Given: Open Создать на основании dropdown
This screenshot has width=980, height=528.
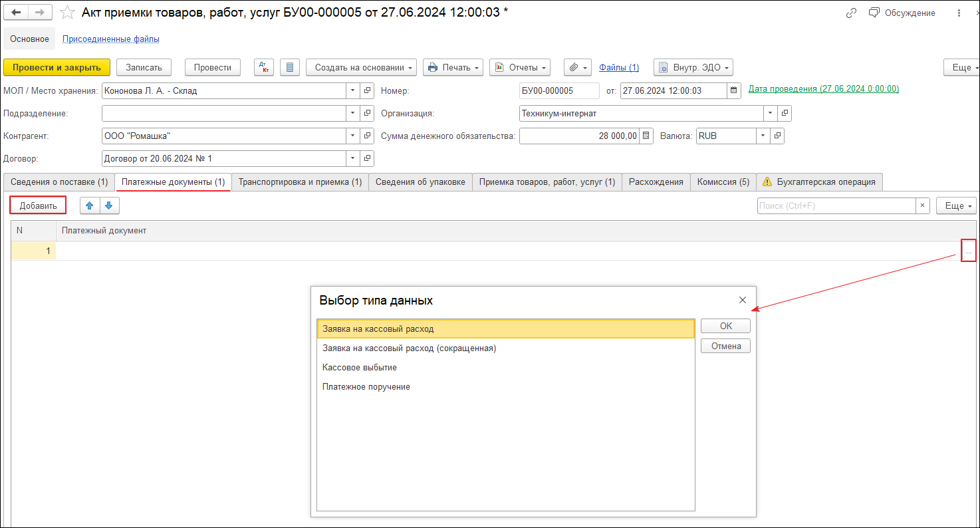Looking at the screenshot, I should pyautogui.click(x=361, y=67).
